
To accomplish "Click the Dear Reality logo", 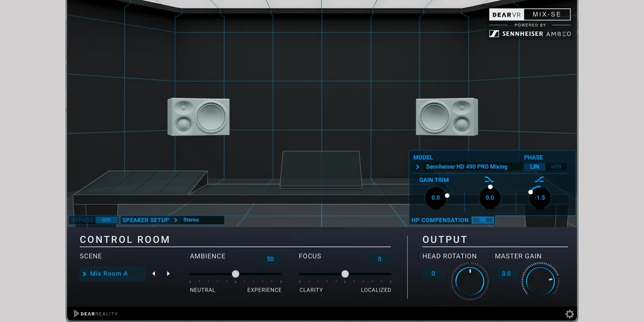I will point(96,313).
